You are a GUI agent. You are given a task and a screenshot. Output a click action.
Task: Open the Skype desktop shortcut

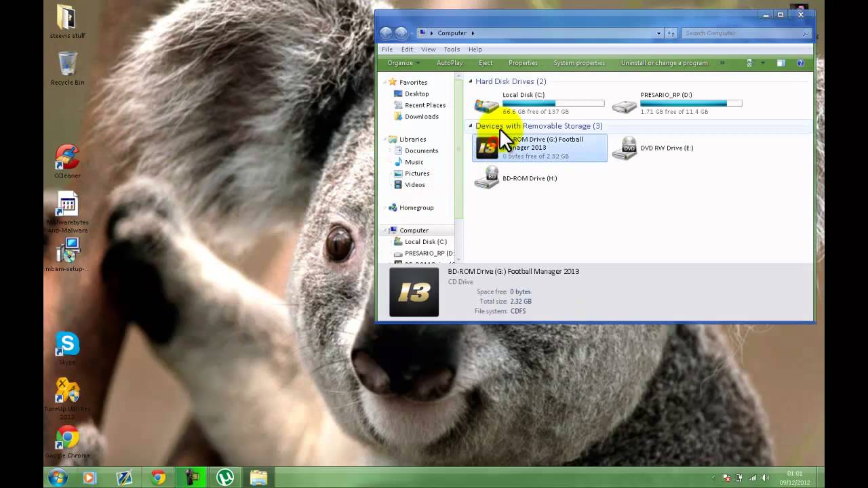[67, 348]
